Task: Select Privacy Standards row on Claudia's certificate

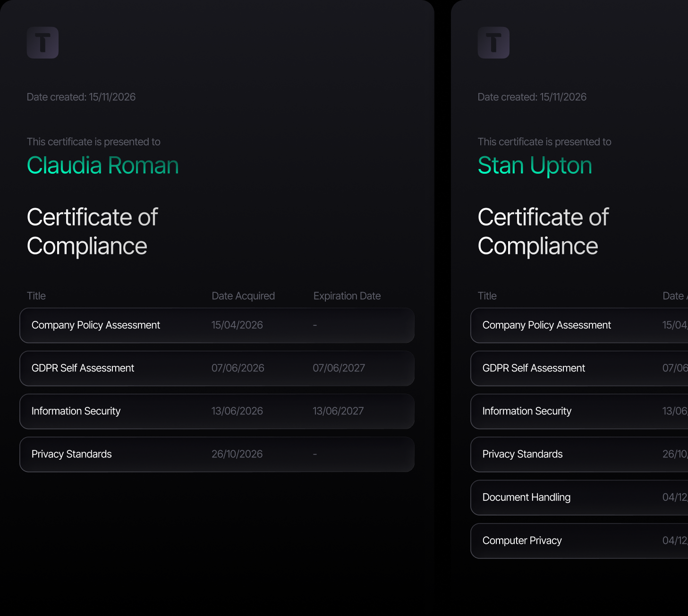Action: pos(217,455)
